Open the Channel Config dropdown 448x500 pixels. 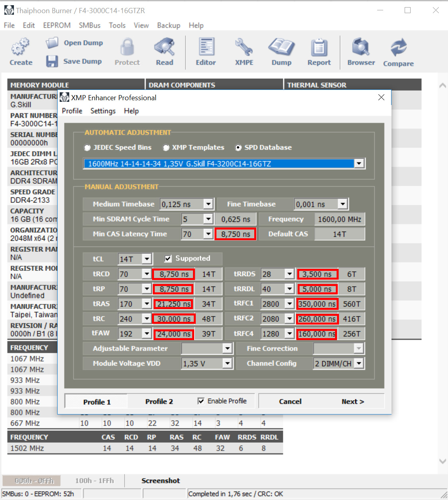point(359,363)
